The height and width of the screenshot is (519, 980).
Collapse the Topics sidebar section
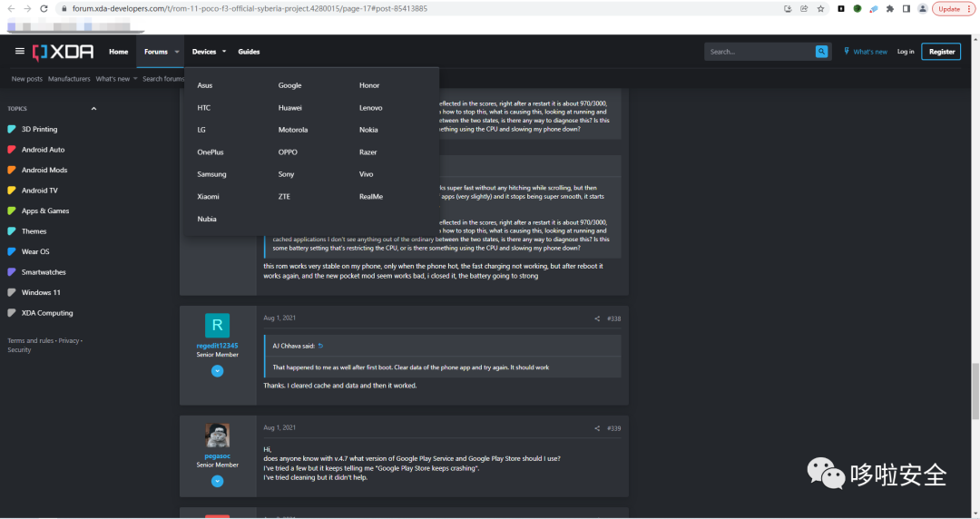93,109
